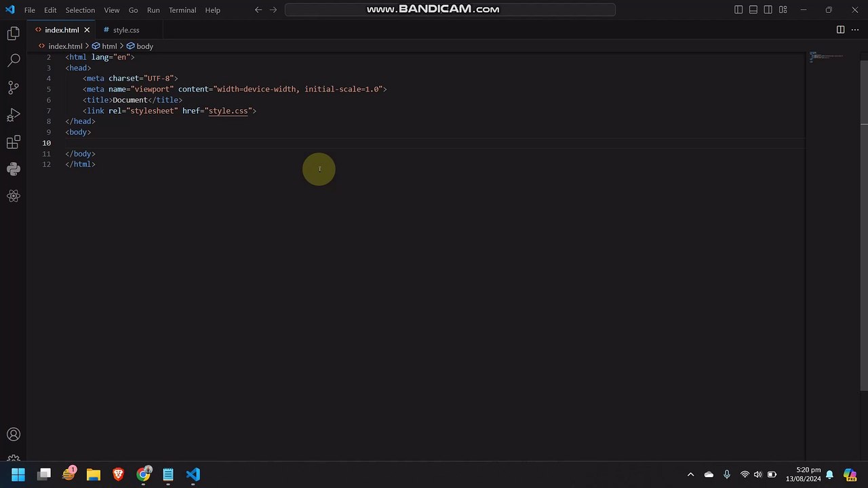
Task: Show hidden system tray icons
Action: (x=690, y=474)
